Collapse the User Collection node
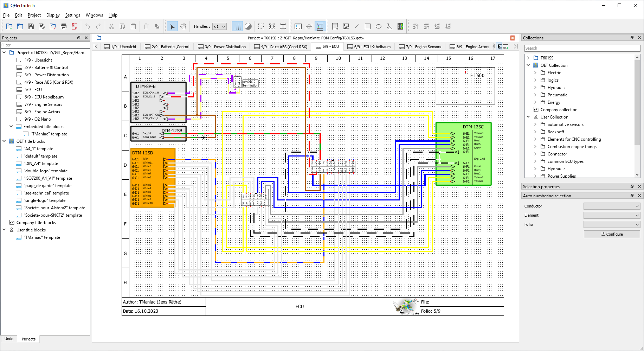 pyautogui.click(x=528, y=117)
